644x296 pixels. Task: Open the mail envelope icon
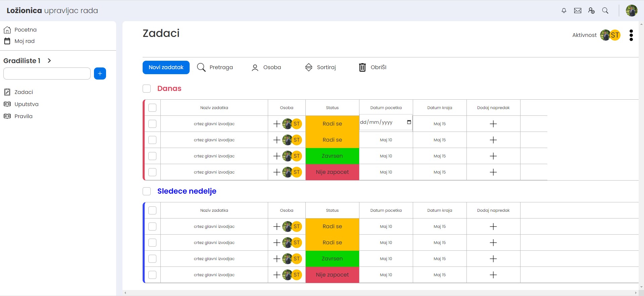tap(578, 11)
